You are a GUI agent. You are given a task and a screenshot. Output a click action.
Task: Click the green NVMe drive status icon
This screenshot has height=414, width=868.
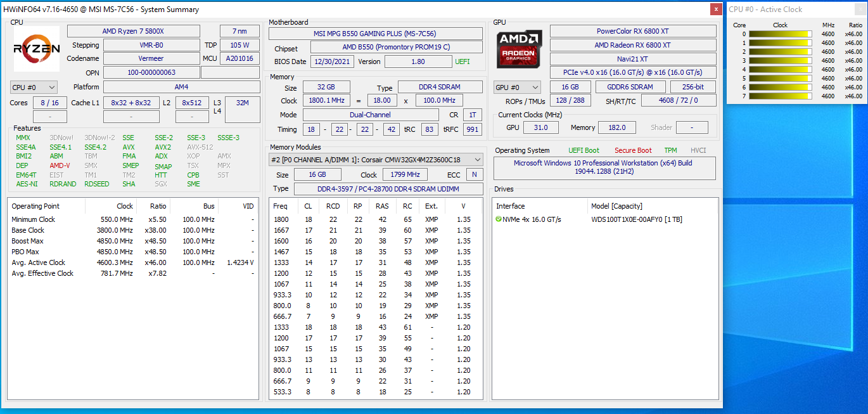[499, 219]
